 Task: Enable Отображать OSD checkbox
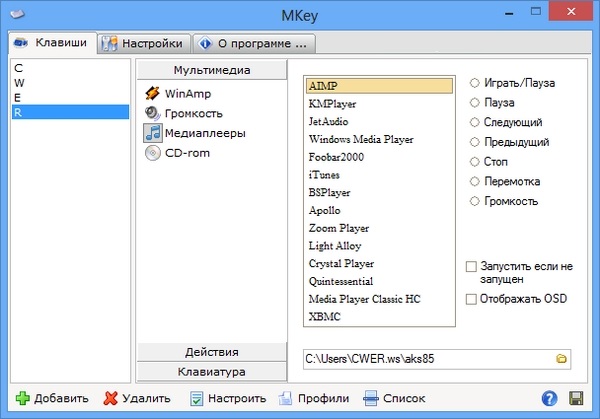tap(471, 299)
